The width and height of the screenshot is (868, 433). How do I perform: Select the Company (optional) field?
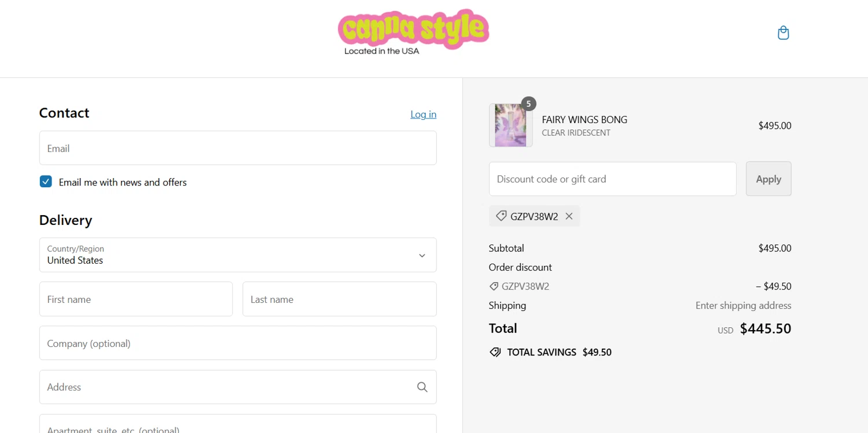237,343
